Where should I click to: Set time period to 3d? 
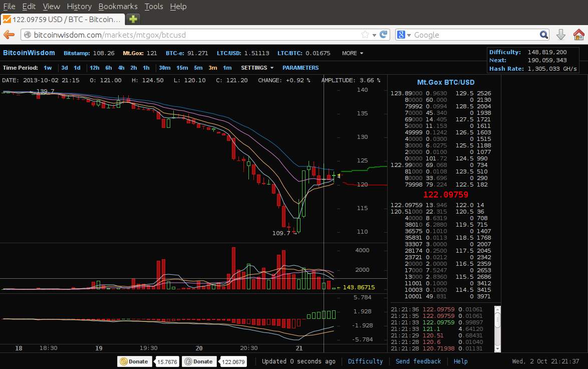tap(65, 68)
